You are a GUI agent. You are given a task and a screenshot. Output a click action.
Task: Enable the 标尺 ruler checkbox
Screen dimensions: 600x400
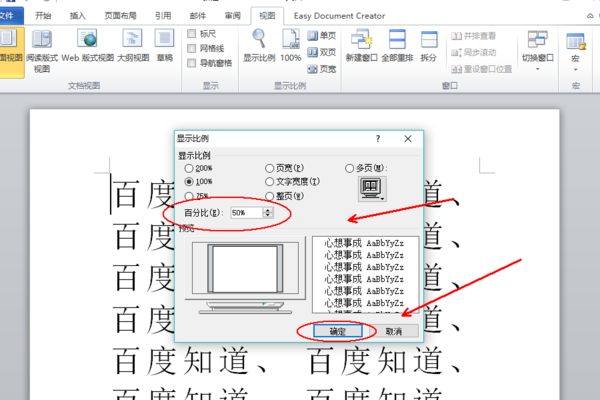pos(192,34)
